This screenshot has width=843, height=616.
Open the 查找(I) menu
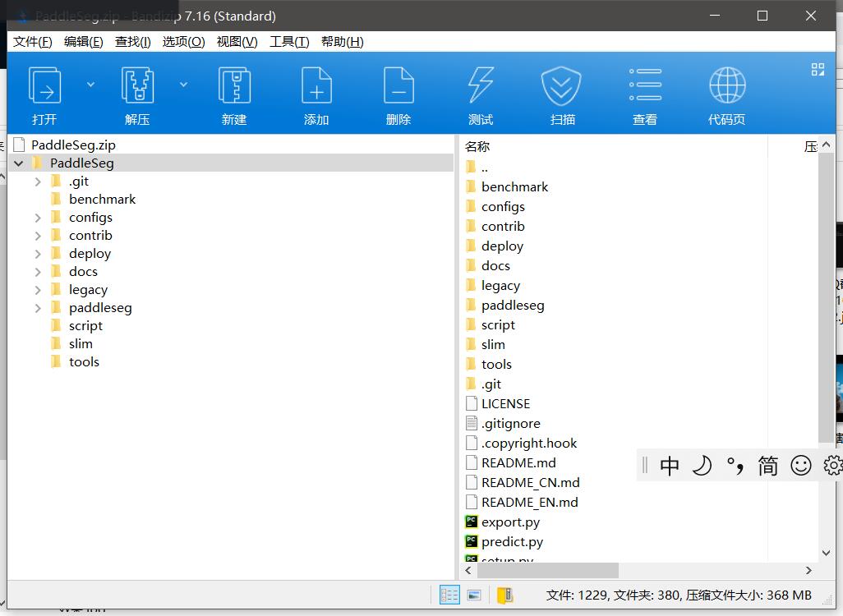[133, 41]
